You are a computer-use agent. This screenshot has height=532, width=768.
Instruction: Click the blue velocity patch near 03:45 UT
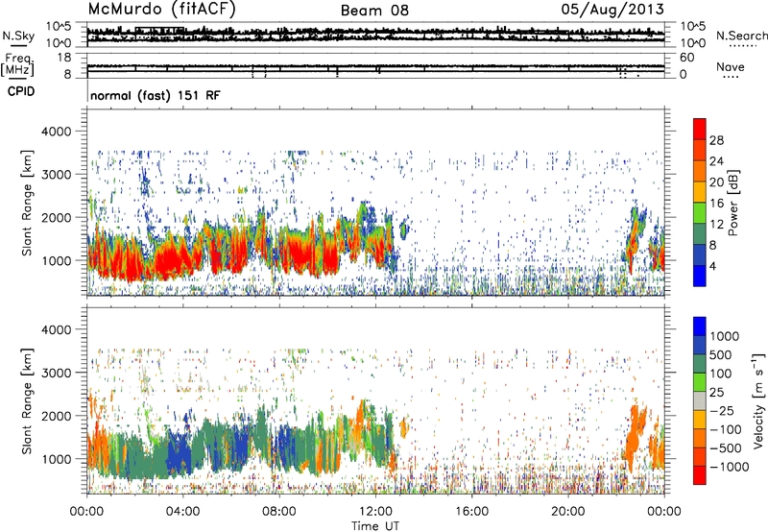180,453
